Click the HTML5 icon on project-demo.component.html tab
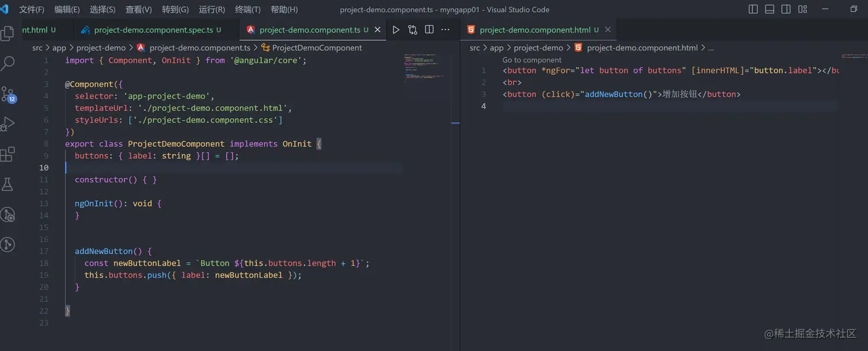The width and height of the screenshot is (868, 351). (x=471, y=30)
